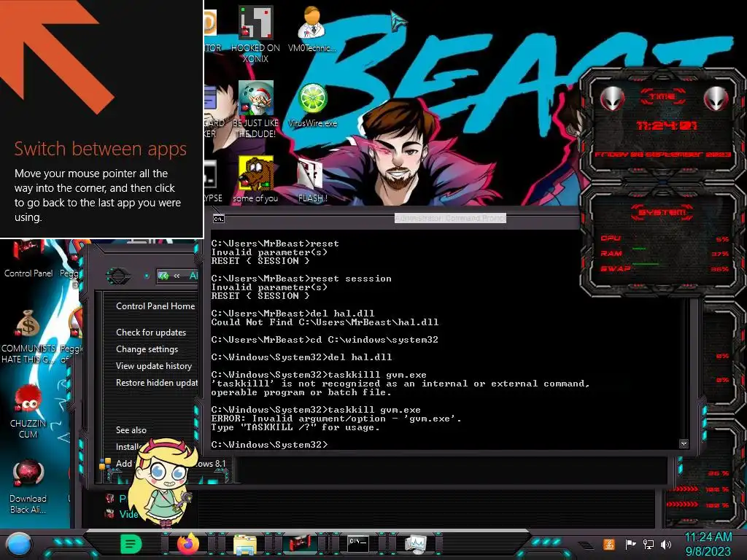Show taskbar clock 11:24 AM calendar
The image size is (747, 560).
coord(708,544)
